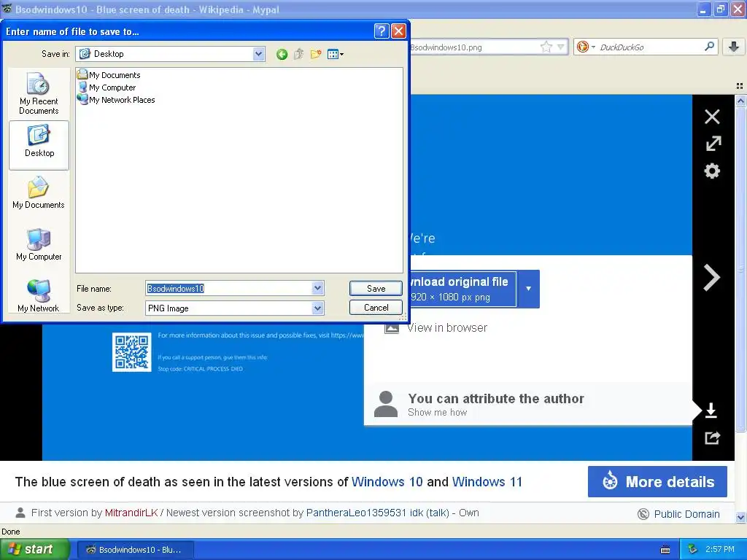Click scrollbar down arrow on page

[x=740, y=517]
